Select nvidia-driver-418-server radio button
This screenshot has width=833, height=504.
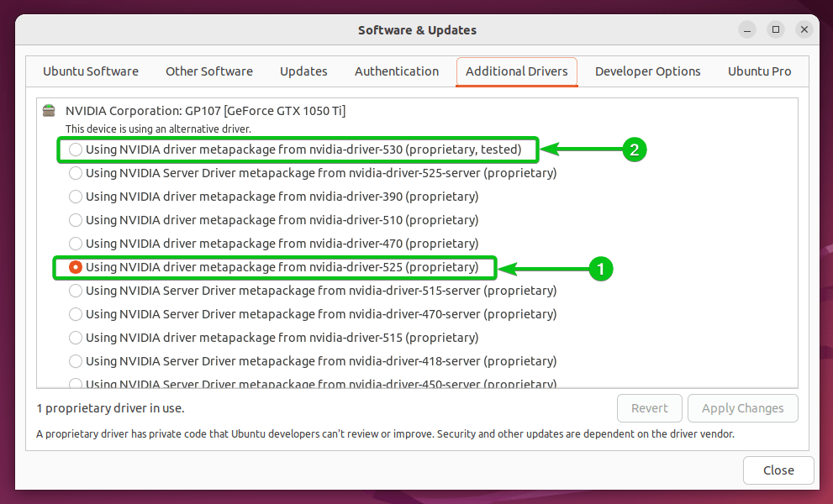(x=76, y=361)
